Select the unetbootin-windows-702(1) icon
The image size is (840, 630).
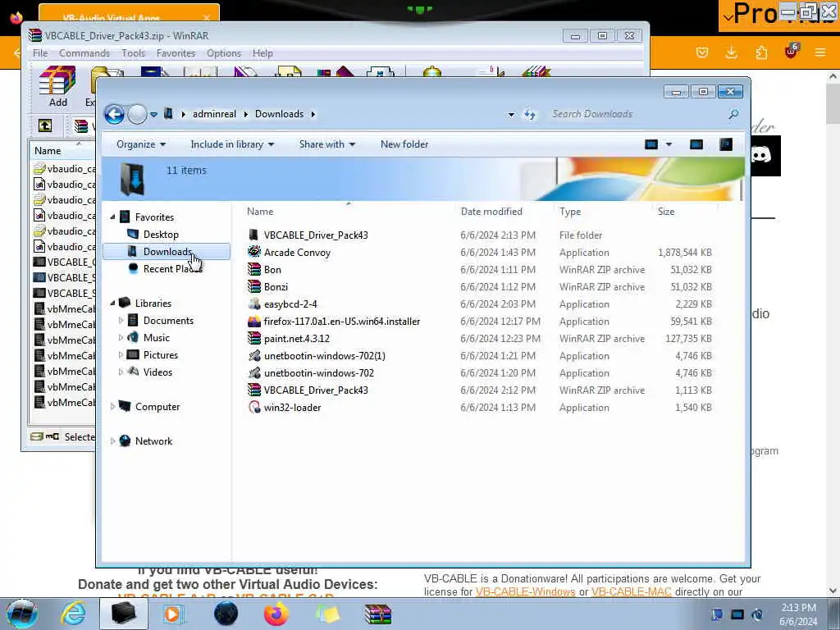point(254,356)
